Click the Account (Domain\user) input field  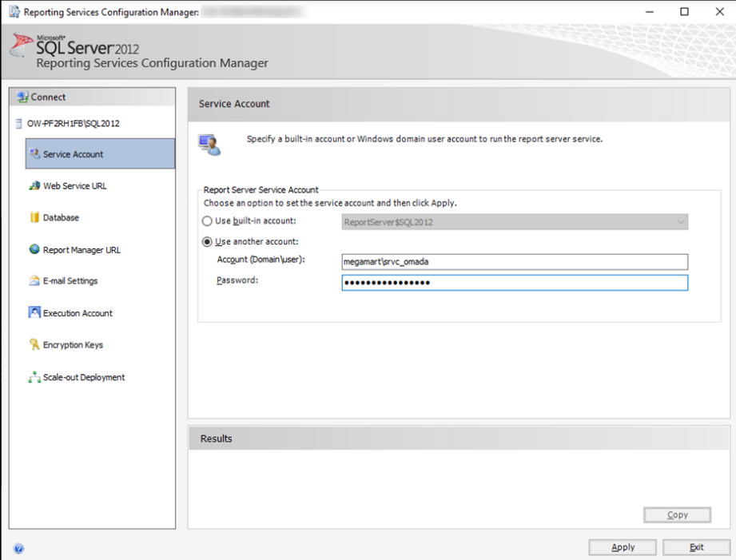[515, 262]
